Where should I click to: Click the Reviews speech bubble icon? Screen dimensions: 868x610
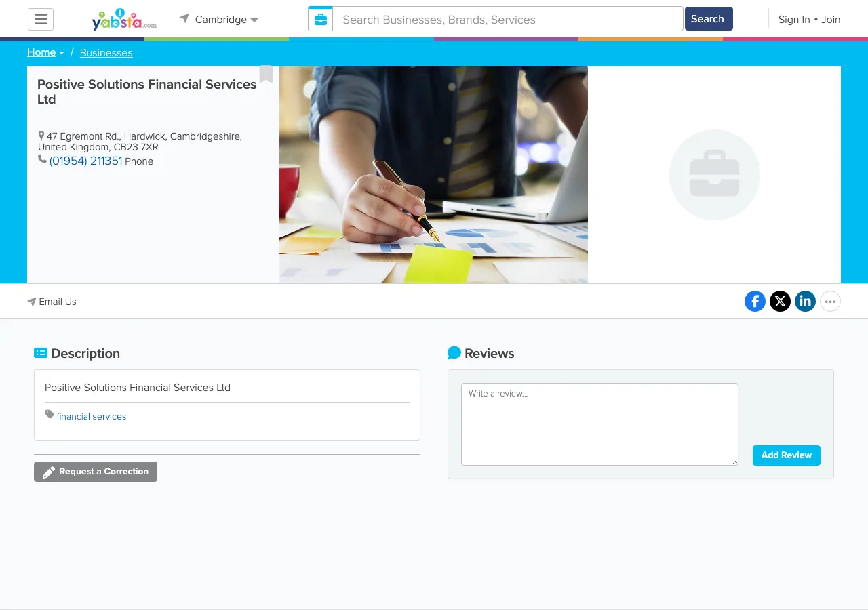pyautogui.click(x=454, y=352)
